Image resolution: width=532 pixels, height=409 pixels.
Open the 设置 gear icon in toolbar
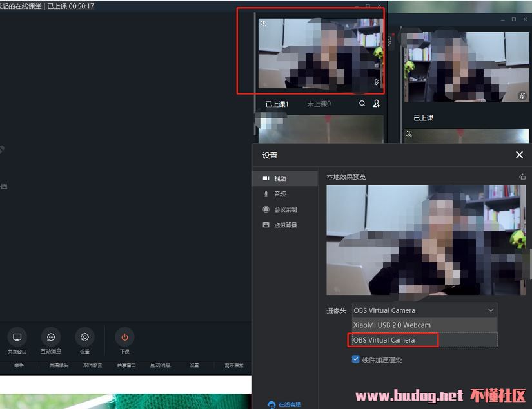point(84,337)
